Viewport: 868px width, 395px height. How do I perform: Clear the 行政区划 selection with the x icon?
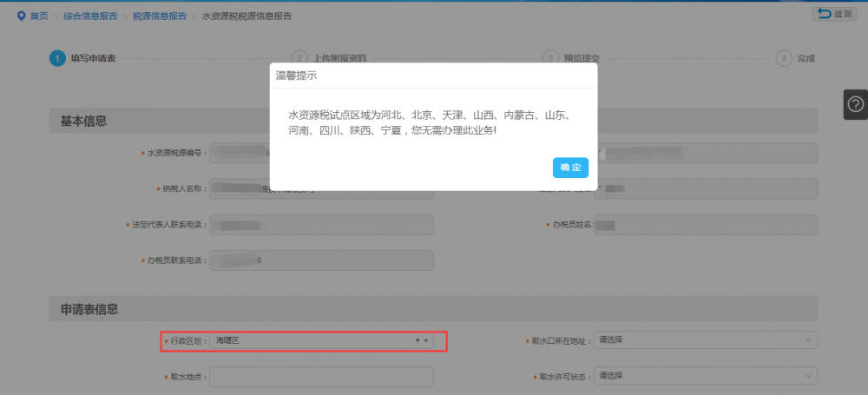click(418, 341)
